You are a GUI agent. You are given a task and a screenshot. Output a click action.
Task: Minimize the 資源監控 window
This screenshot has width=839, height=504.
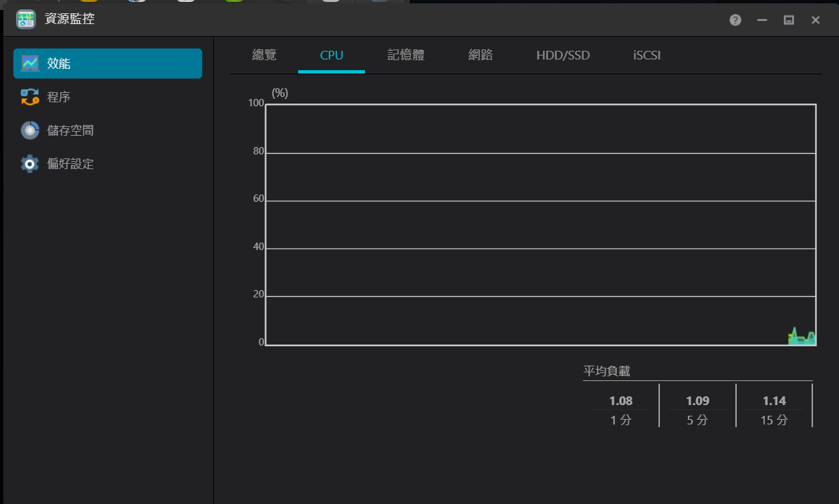(x=762, y=20)
